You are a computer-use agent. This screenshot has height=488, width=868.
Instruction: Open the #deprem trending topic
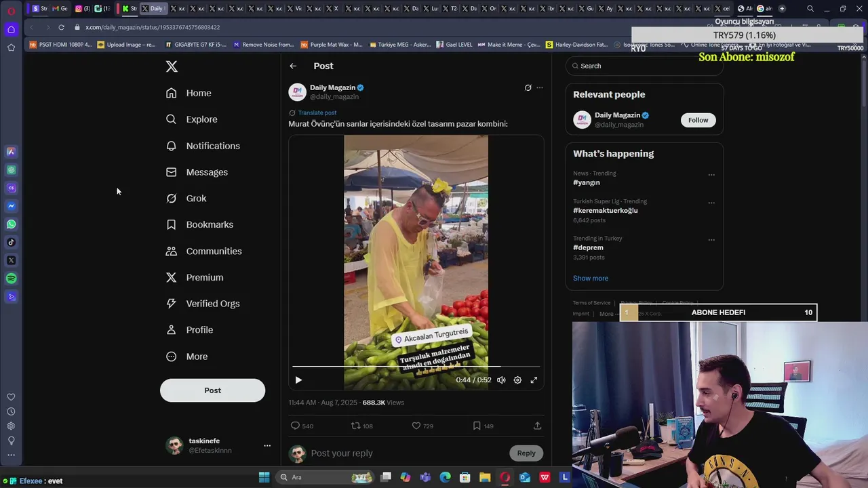(588, 247)
